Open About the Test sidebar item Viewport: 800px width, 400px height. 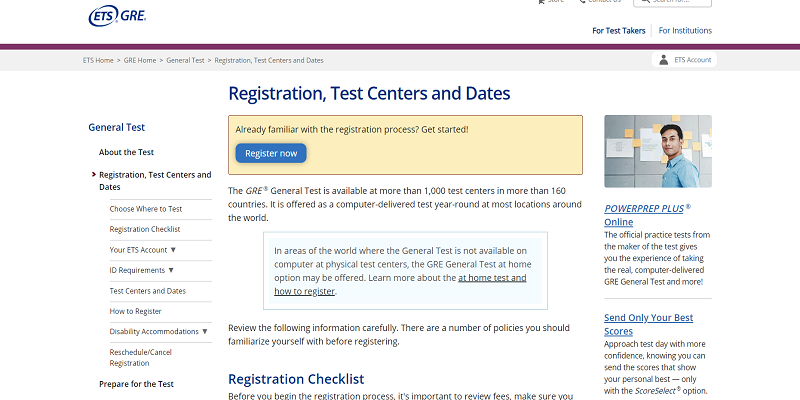coord(126,152)
